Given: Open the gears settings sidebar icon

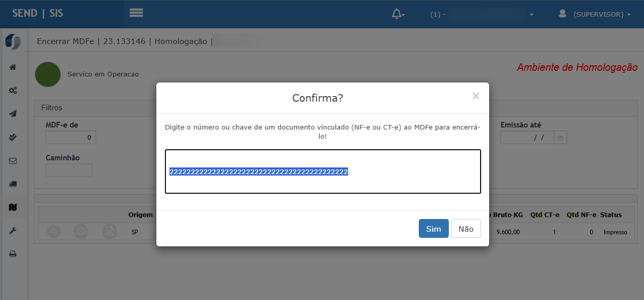Looking at the screenshot, I should [13, 91].
